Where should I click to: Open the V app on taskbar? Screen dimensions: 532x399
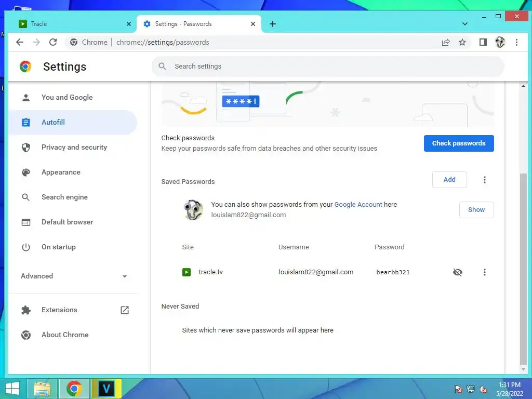click(x=106, y=389)
